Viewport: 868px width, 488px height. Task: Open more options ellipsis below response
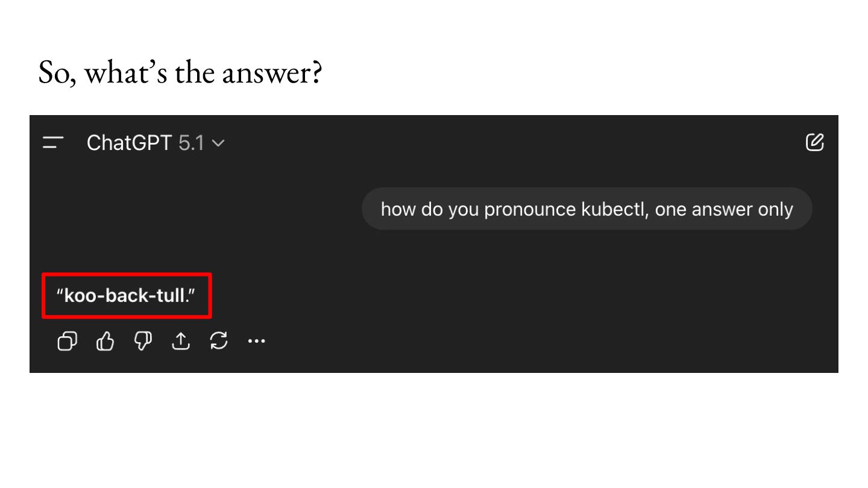coord(257,342)
